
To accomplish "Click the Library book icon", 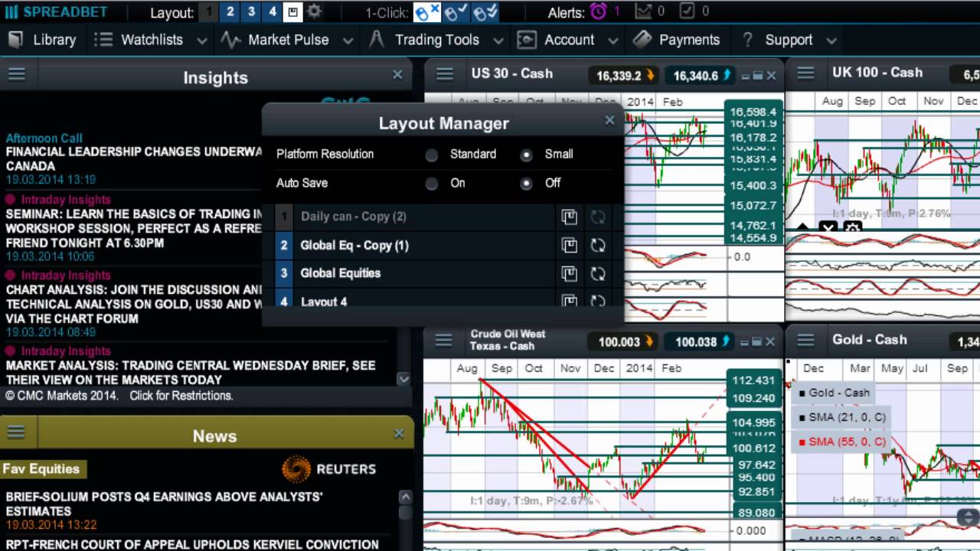I will tap(15, 40).
